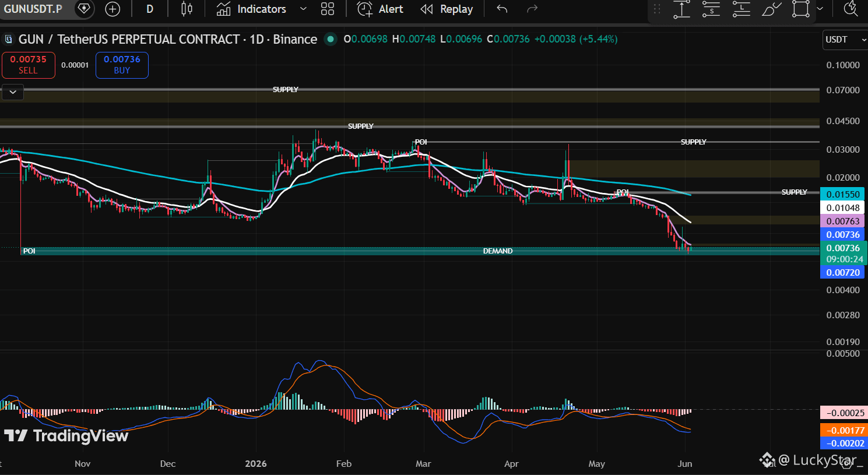
Task: Click the 0.00400 price axis level
Action: click(843, 290)
